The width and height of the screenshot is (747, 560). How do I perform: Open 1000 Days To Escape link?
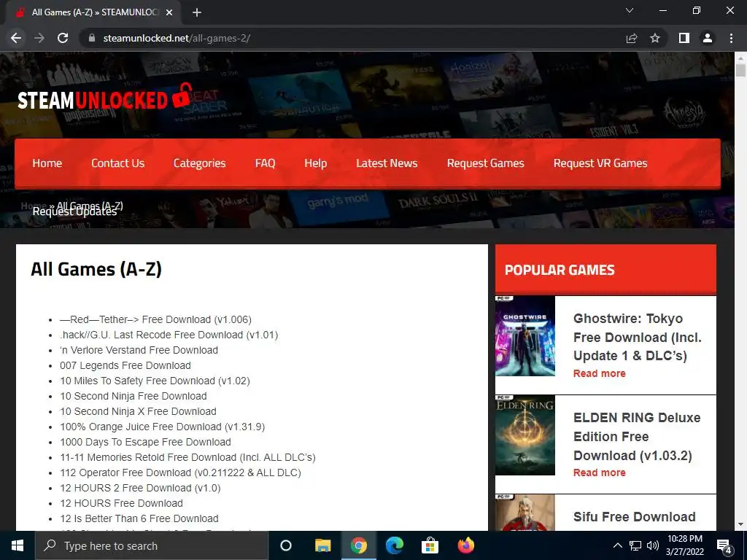(x=145, y=442)
